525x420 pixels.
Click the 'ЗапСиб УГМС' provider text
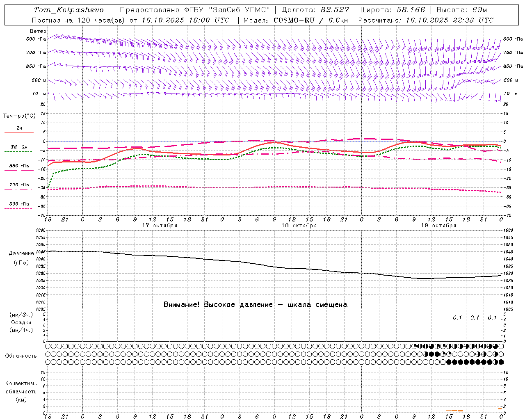[240, 10]
